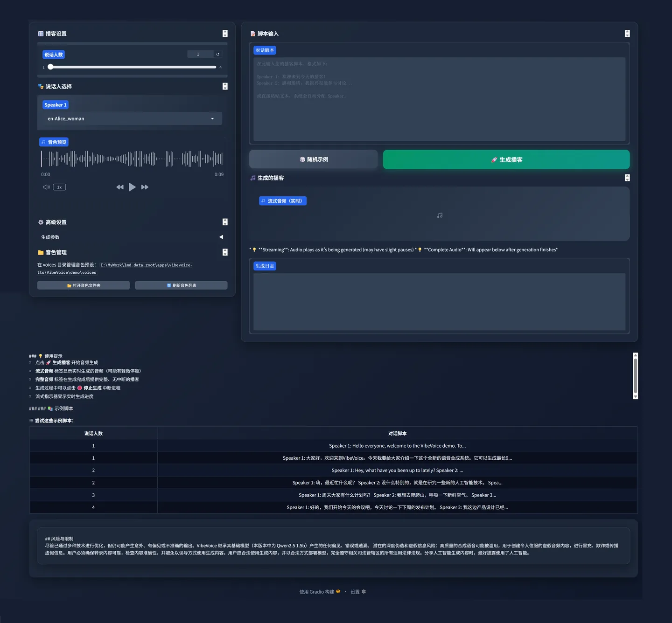Click the voice preview waveform

(x=132, y=159)
